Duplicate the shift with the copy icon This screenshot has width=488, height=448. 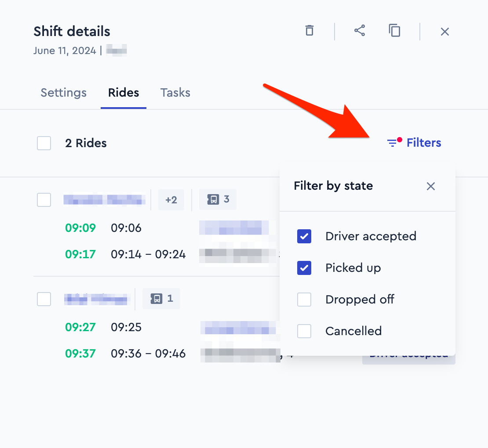click(395, 31)
